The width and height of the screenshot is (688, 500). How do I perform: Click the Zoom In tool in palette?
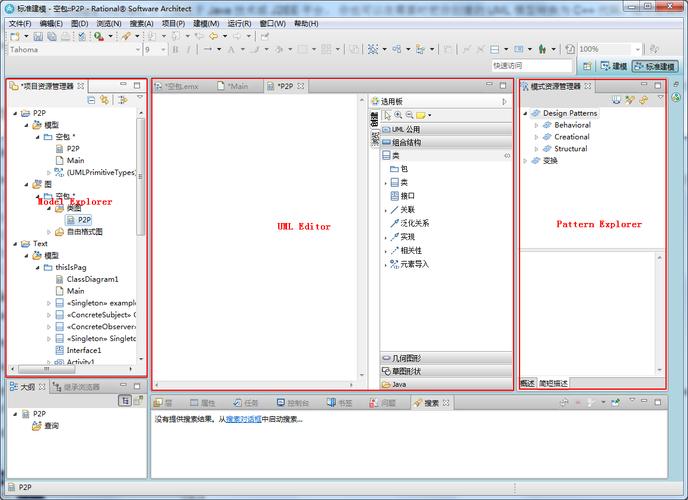point(398,115)
